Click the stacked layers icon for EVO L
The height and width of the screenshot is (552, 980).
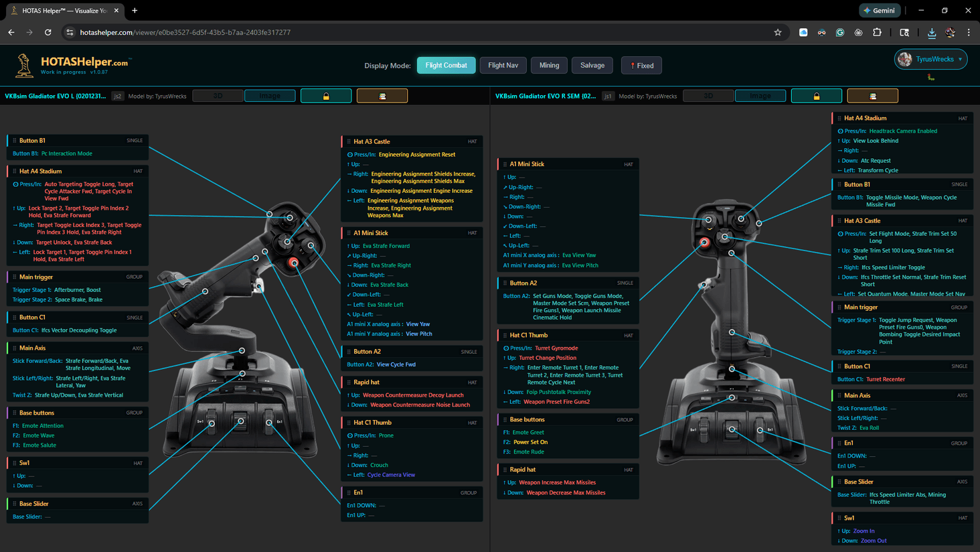382,96
